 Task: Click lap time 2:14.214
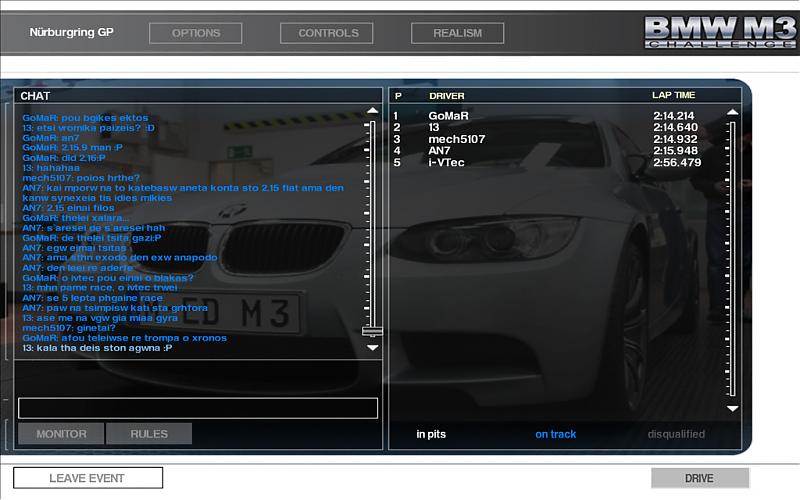point(673,116)
